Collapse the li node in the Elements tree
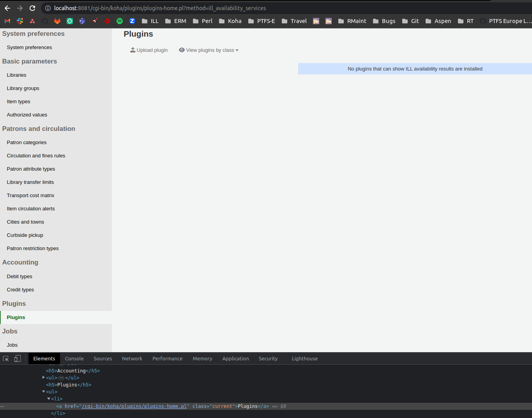Screen dimensions: 532x418 [49, 399]
